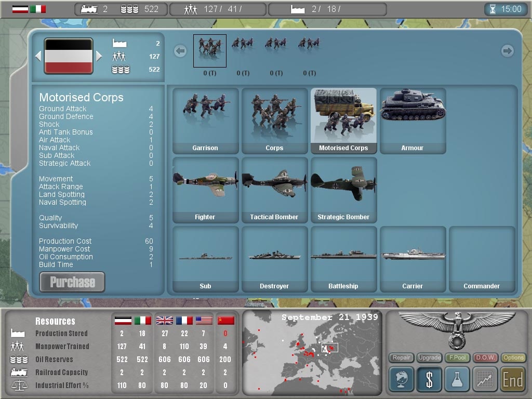Open the research flask screen

click(x=457, y=379)
